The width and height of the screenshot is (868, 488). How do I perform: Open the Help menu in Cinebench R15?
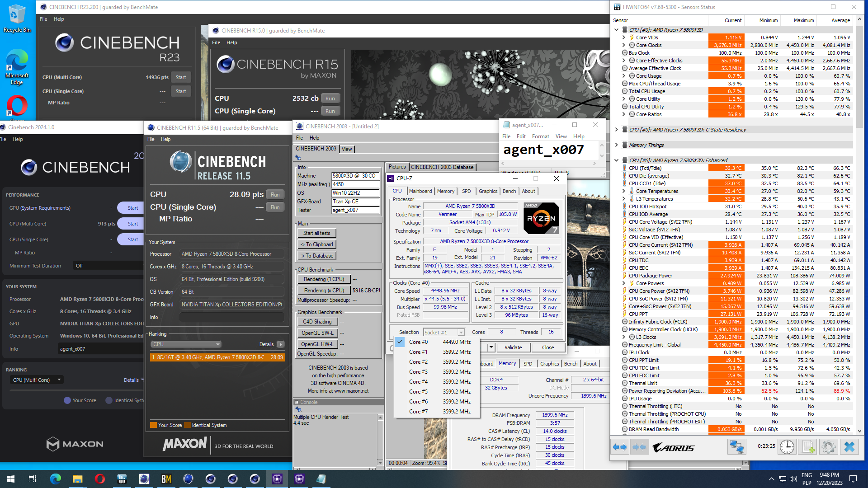(232, 42)
